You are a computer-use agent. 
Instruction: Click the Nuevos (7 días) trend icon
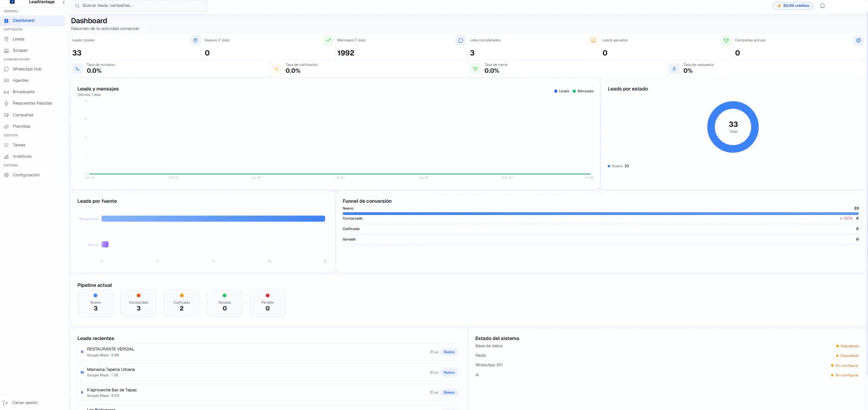[328, 40]
